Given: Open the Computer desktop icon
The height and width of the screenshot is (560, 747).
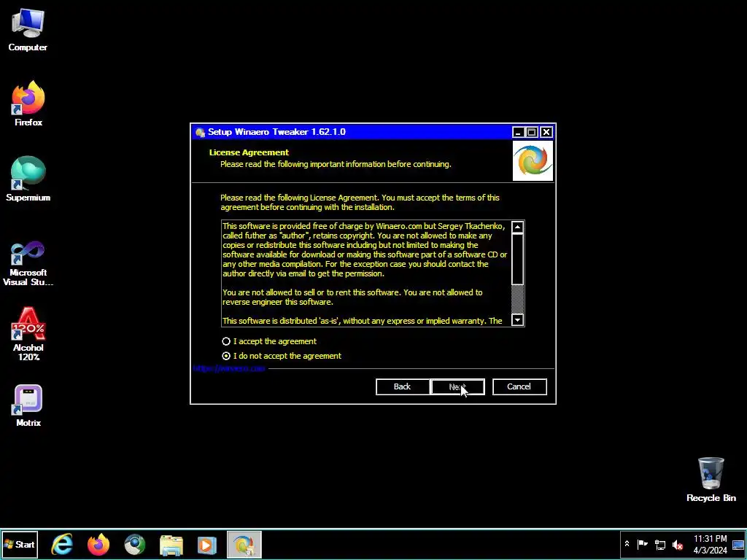Looking at the screenshot, I should 28,29.
